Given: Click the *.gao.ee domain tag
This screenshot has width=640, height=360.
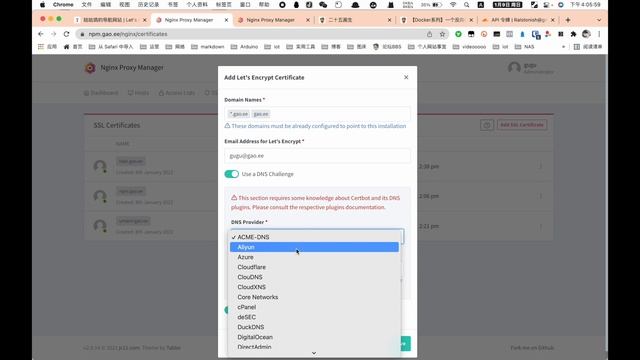Looking at the screenshot, I should pyautogui.click(x=239, y=114).
